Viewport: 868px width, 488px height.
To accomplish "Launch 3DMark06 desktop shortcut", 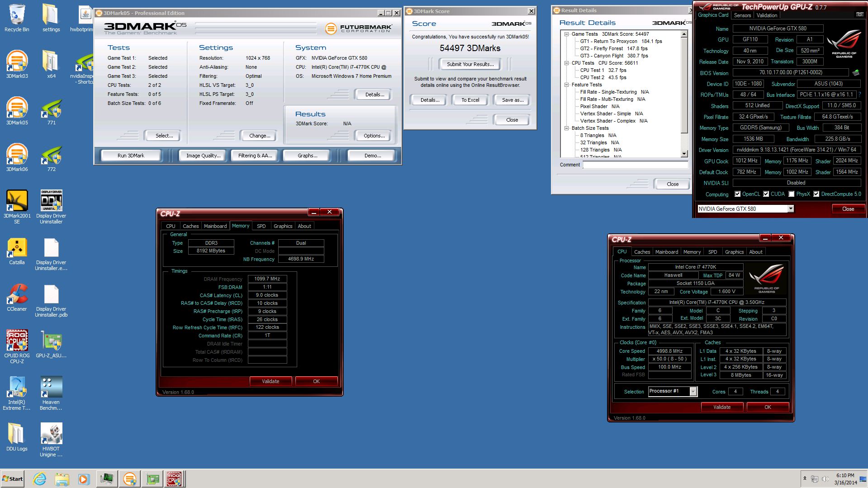I will (x=17, y=157).
